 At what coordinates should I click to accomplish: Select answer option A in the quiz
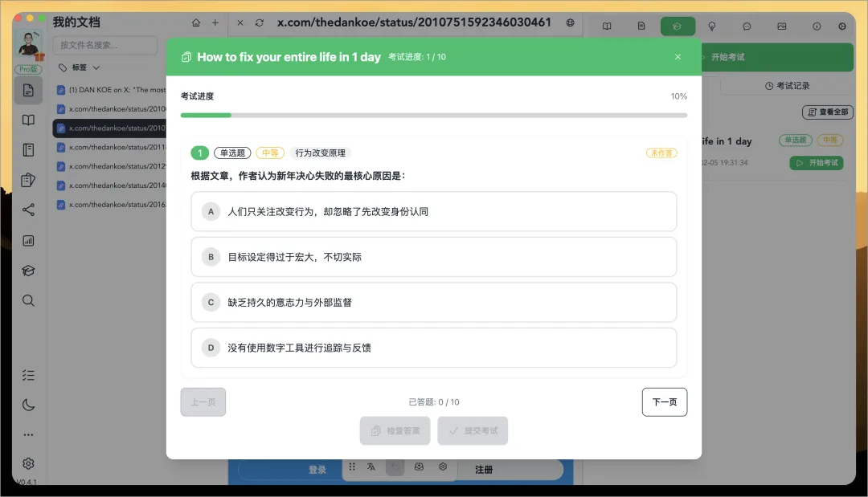click(434, 211)
